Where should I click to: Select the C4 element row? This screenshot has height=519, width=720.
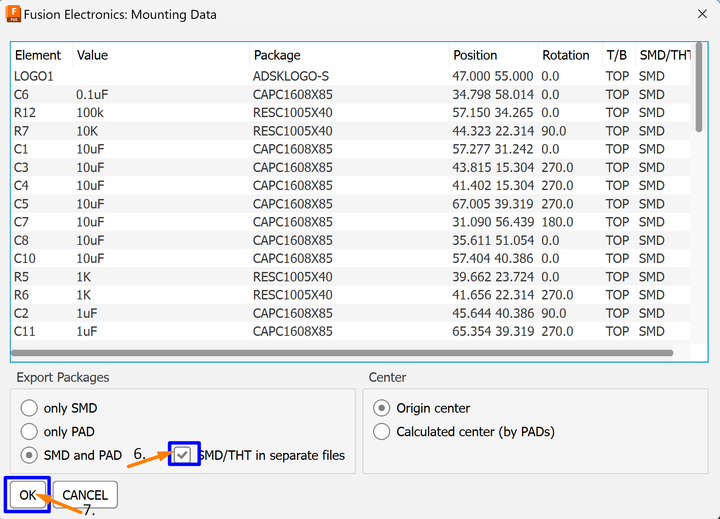pyautogui.click(x=351, y=186)
